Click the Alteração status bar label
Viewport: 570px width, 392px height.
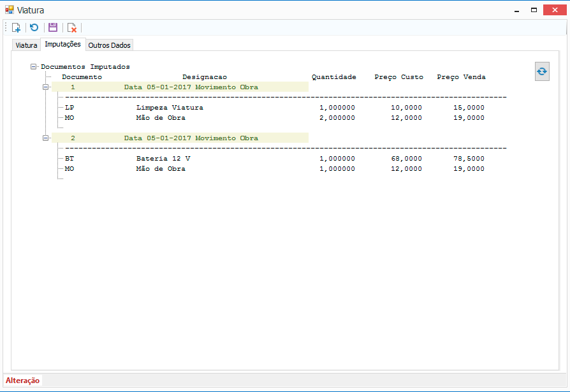tap(22, 381)
